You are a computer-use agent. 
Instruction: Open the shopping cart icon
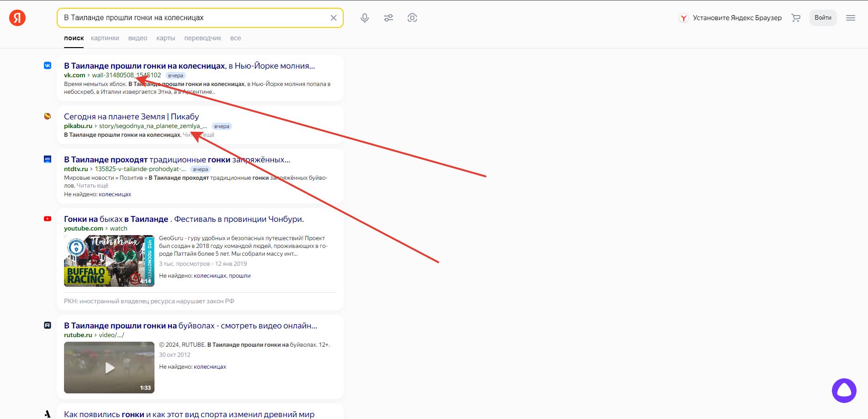pos(796,18)
